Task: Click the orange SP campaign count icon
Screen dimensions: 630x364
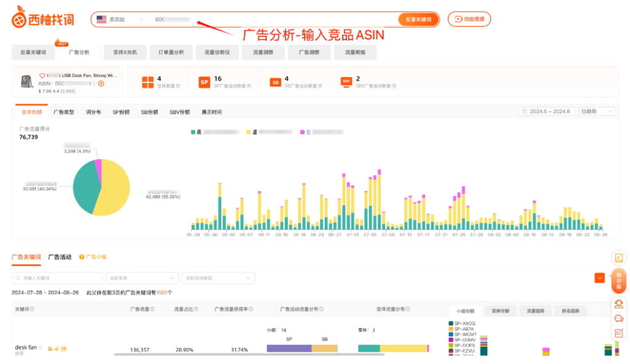Action: click(x=203, y=82)
